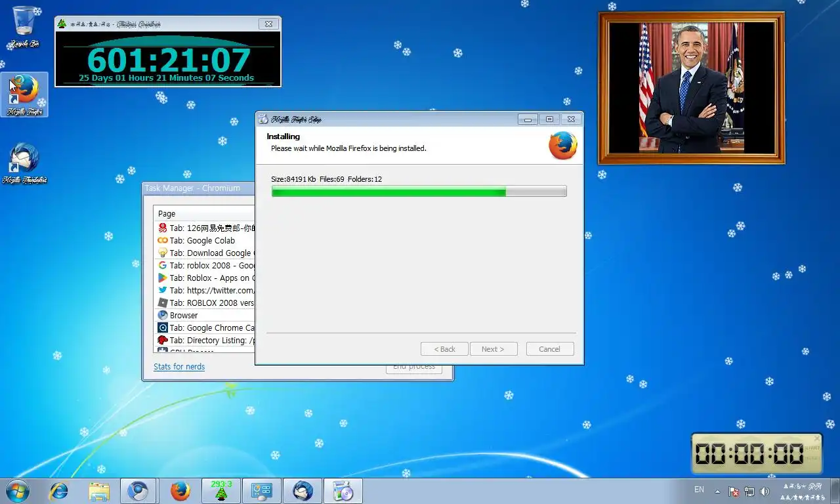The height and width of the screenshot is (504, 840).
Task: Click the Page column header in Task Manager
Action: (x=204, y=213)
